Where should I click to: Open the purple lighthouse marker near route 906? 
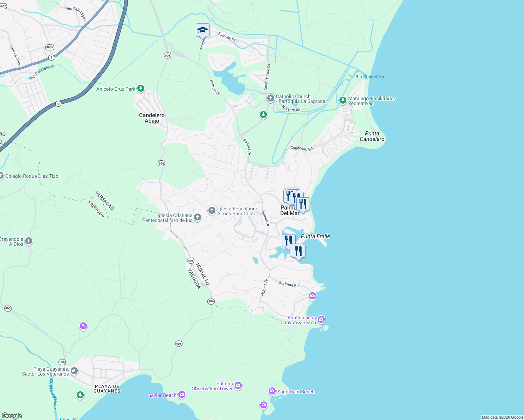(83, 326)
